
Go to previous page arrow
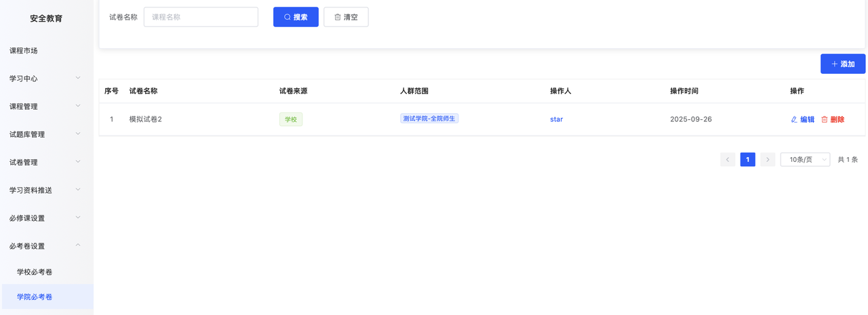click(x=728, y=160)
